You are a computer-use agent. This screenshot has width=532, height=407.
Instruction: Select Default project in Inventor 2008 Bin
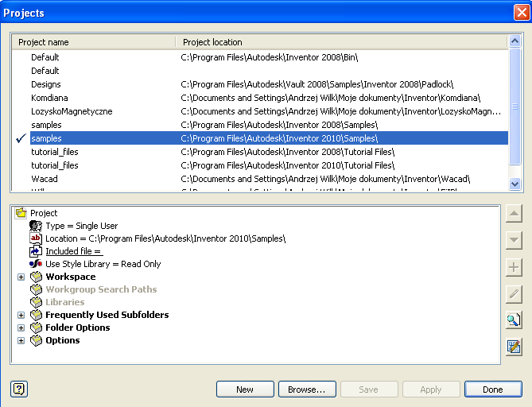[x=260, y=57]
